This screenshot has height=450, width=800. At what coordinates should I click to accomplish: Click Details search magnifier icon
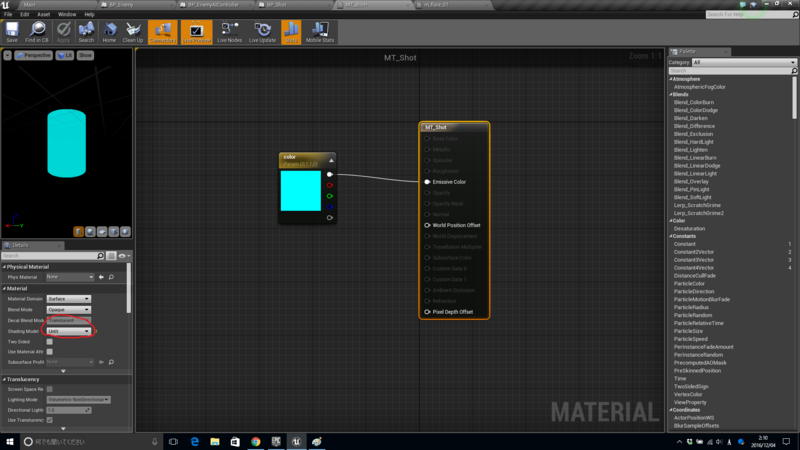(101, 256)
